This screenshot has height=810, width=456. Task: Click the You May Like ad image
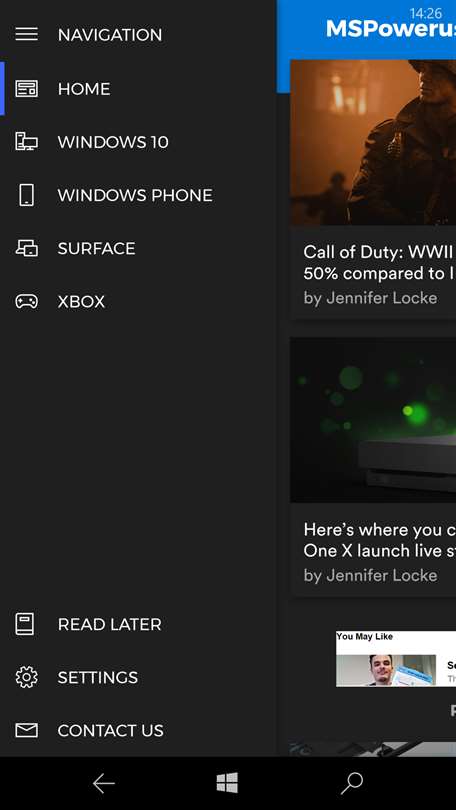coord(386,671)
